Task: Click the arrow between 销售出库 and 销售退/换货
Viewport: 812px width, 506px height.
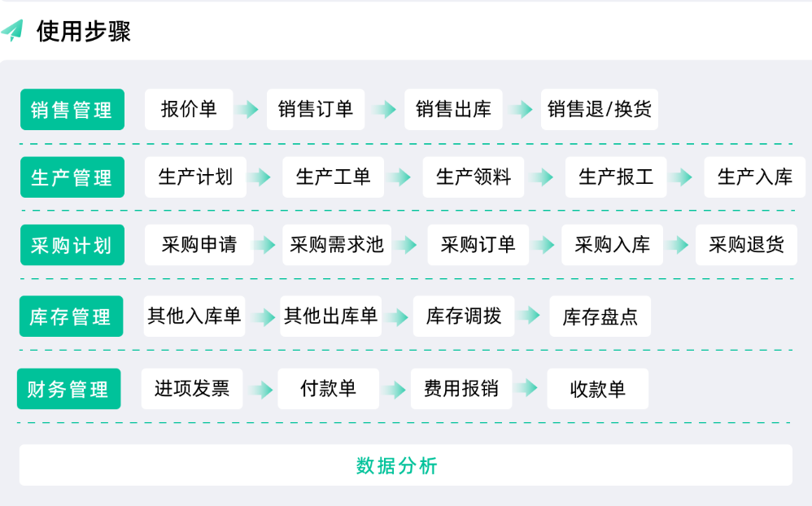Action: 521,110
